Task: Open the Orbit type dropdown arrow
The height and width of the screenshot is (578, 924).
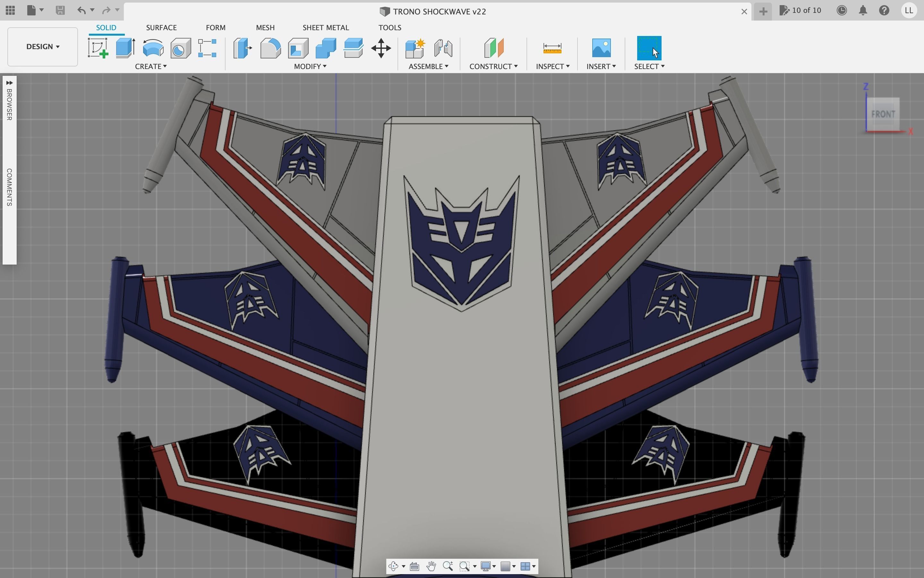Action: [404, 566]
